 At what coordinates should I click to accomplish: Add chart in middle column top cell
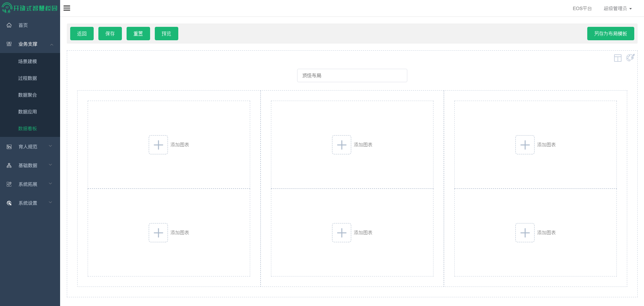point(341,145)
